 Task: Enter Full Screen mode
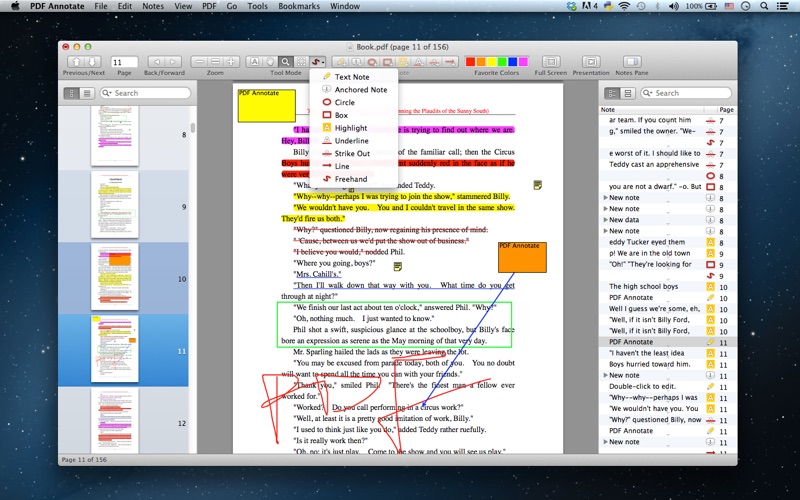pyautogui.click(x=551, y=62)
